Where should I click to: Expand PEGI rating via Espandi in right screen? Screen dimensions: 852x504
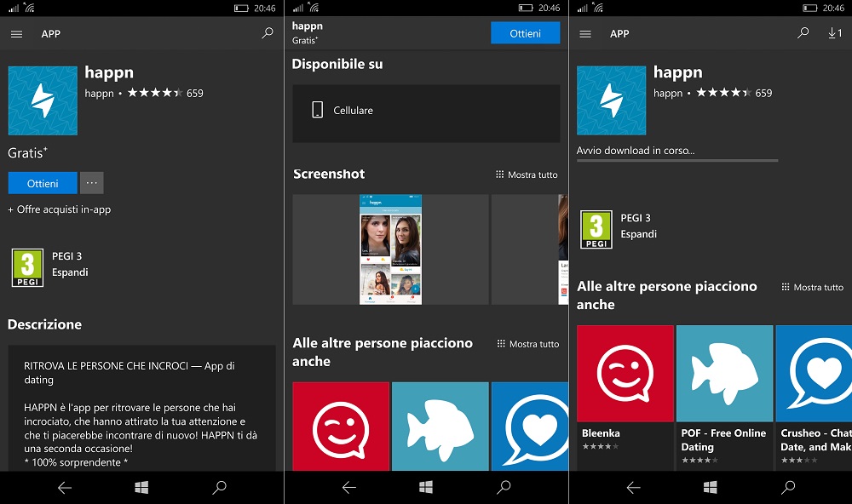click(638, 234)
